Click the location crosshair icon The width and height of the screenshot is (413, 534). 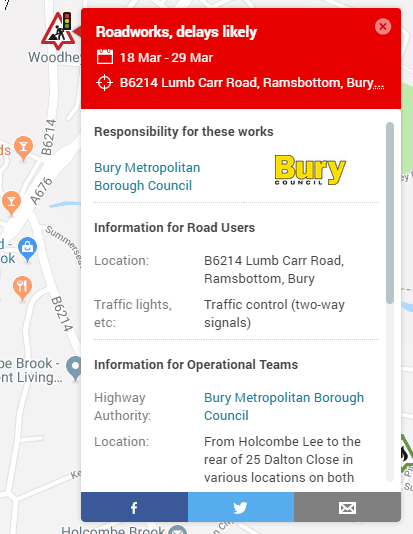coord(104,83)
